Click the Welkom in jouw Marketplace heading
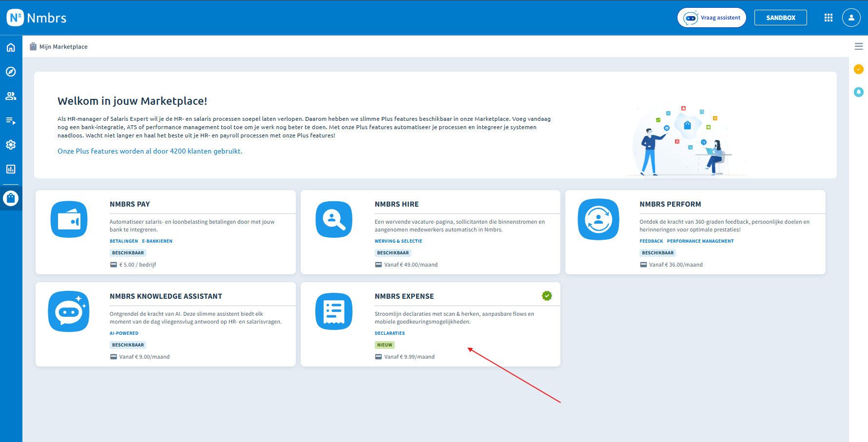The height and width of the screenshot is (442, 868). click(x=133, y=101)
